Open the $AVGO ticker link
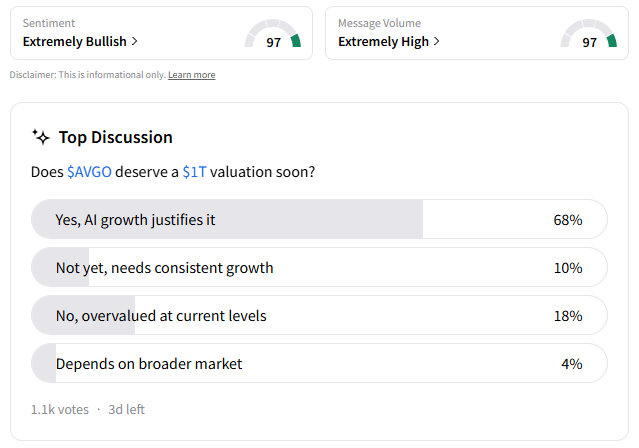This screenshot has width=639, height=448. [89, 172]
